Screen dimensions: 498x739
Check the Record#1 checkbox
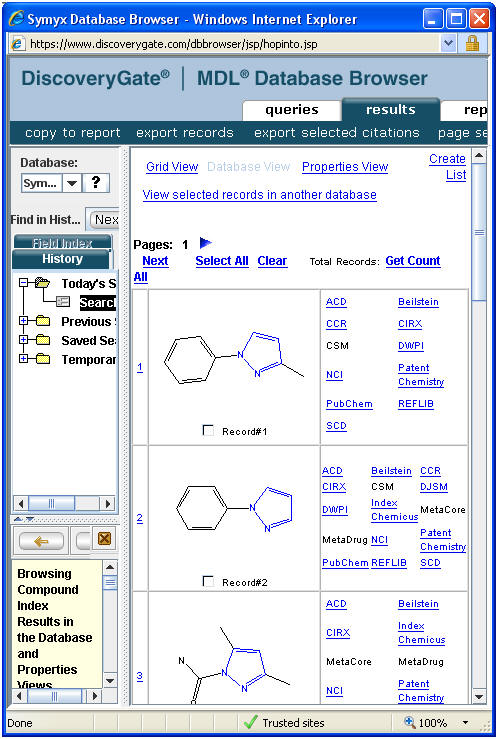point(208,430)
